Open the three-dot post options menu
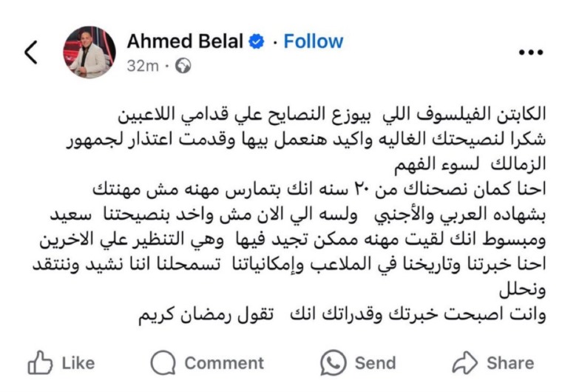The height and width of the screenshot is (392, 562). pos(531,53)
